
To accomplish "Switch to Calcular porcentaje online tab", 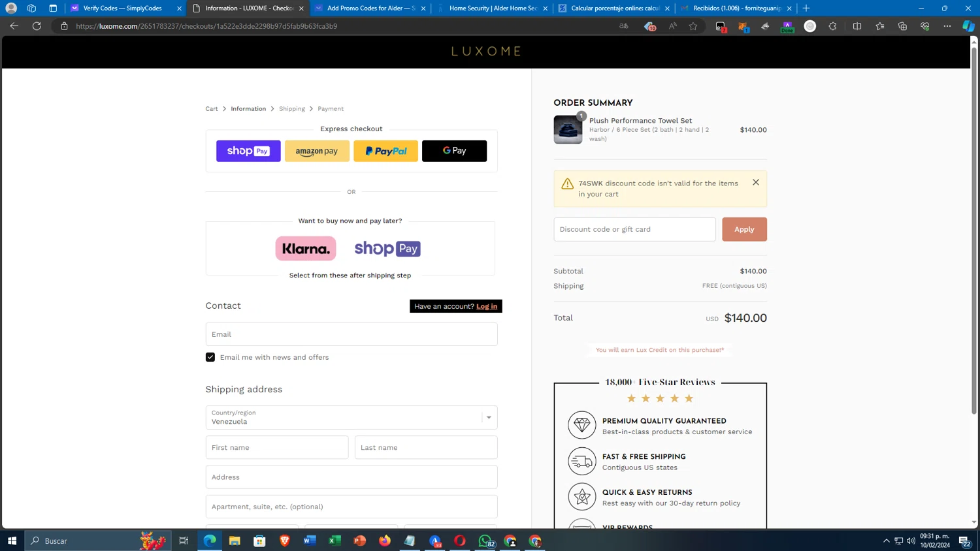I will (x=614, y=8).
